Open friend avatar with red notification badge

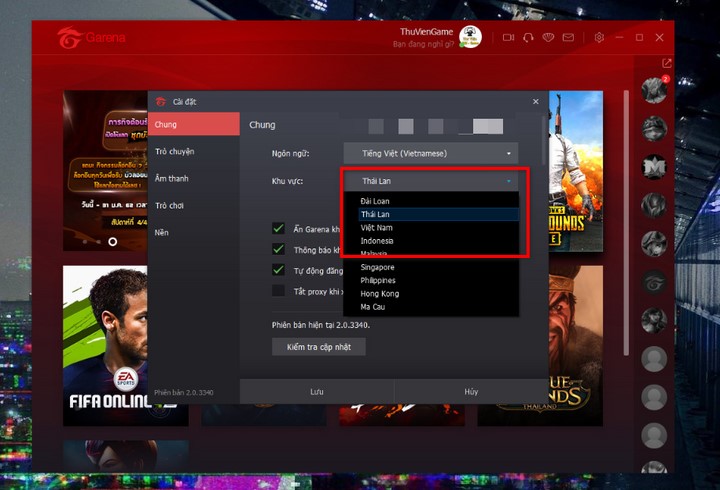[x=654, y=89]
